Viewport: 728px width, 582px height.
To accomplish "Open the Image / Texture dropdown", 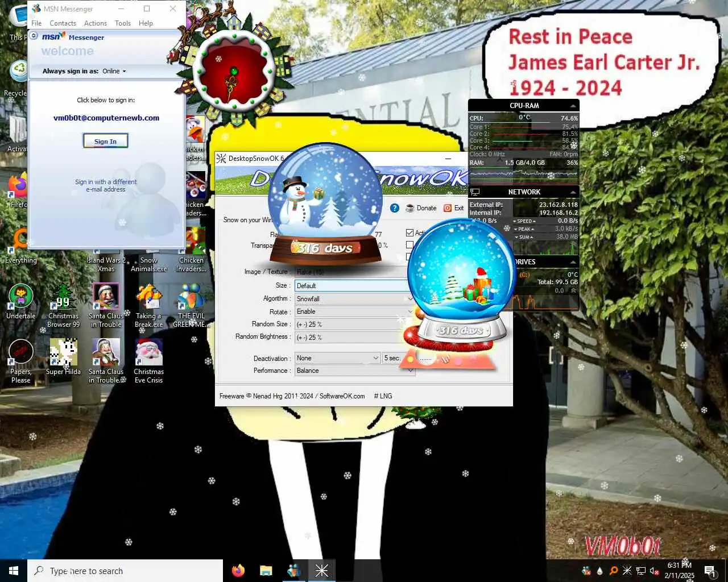I will point(351,272).
